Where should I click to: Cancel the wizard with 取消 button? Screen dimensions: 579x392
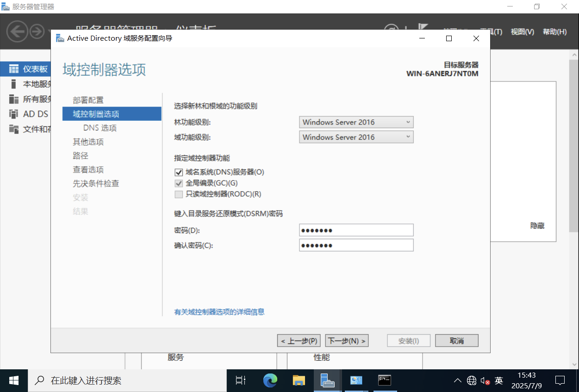[456, 341]
